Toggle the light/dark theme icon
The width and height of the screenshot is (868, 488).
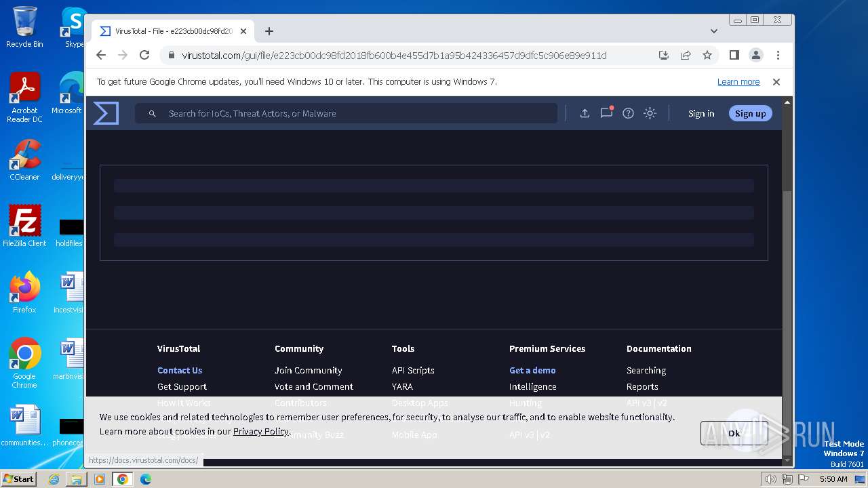650,113
